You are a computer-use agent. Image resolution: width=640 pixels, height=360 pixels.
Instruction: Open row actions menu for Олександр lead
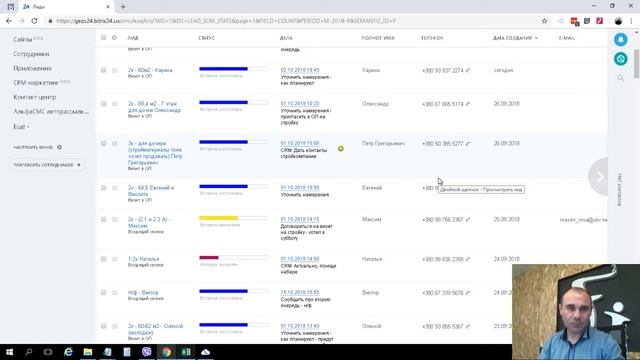click(115, 104)
